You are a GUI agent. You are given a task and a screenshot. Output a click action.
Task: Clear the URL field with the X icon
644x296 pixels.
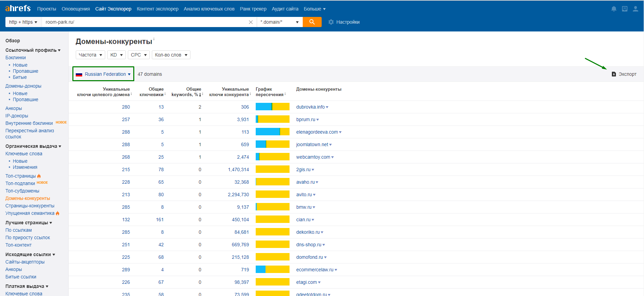tap(251, 22)
